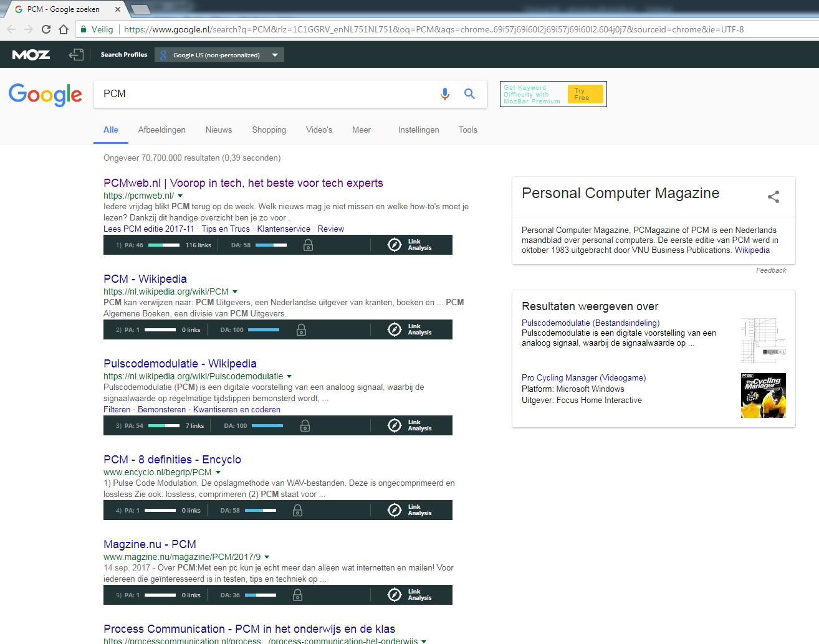Click the padlock for Pulscodemodulatie result

(305, 425)
